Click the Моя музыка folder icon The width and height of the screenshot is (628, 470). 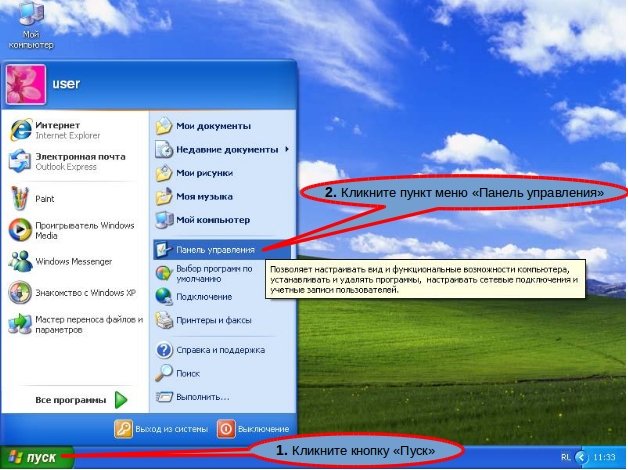(164, 197)
